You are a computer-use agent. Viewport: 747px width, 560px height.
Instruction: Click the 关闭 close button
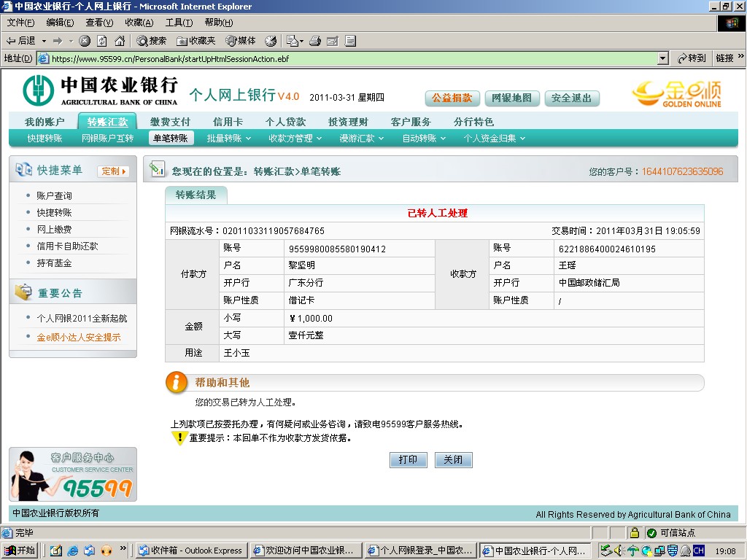pyautogui.click(x=454, y=460)
